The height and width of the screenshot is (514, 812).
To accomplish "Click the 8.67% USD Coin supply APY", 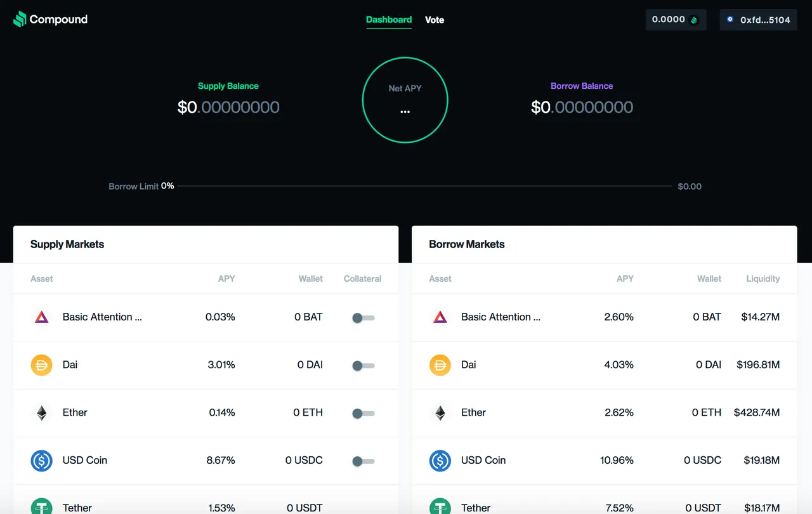I will 221,460.
